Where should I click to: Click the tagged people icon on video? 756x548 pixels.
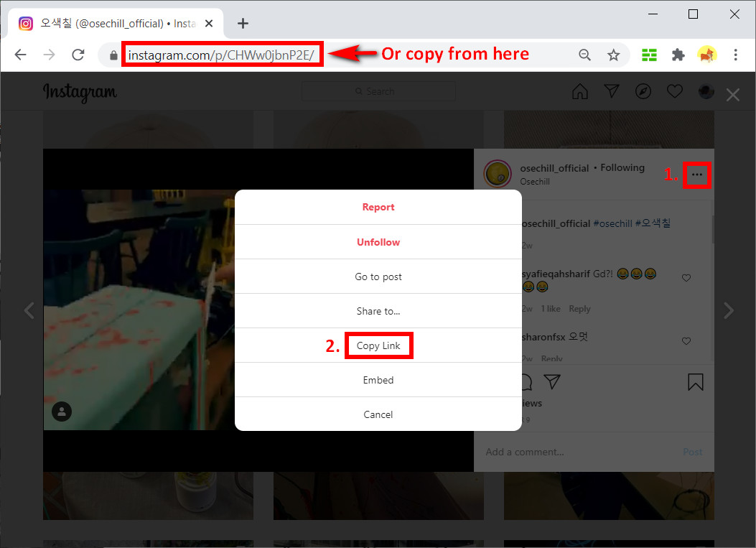62,412
